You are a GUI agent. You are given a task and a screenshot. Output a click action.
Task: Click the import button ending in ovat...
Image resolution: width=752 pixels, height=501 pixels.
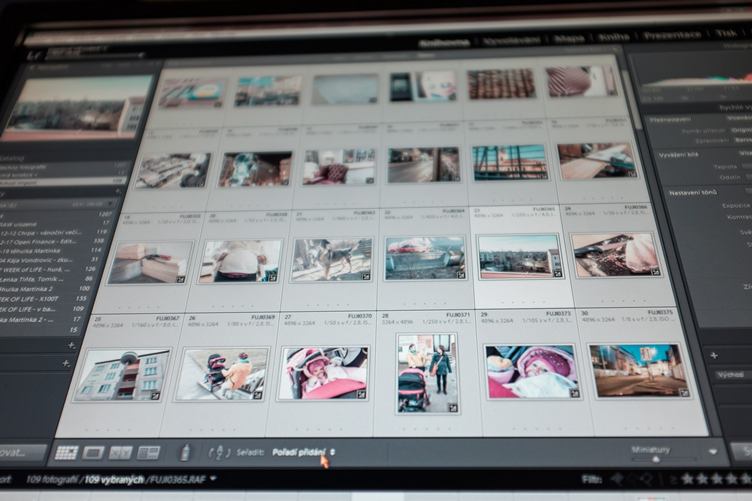click(x=23, y=453)
